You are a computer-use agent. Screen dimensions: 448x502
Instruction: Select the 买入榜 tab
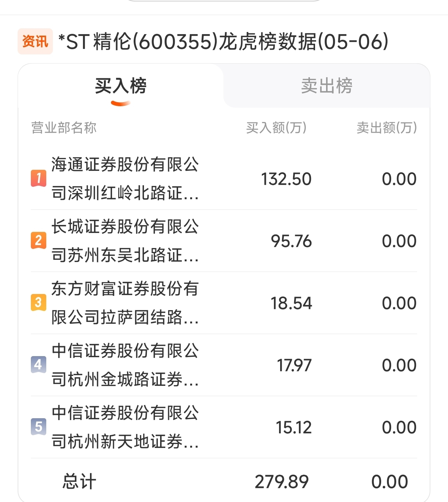120,86
